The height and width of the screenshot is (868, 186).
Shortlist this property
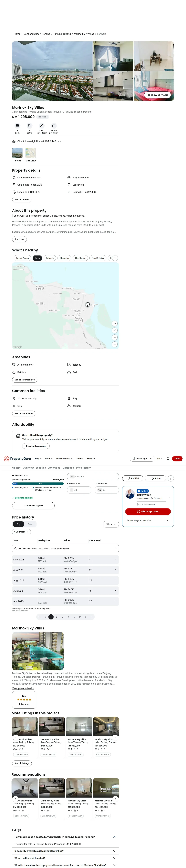[x=133, y=478]
